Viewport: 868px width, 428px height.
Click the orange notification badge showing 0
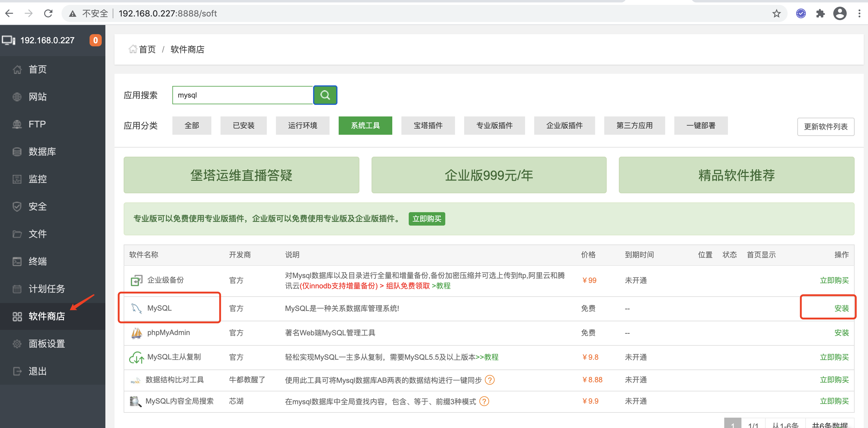(95, 41)
